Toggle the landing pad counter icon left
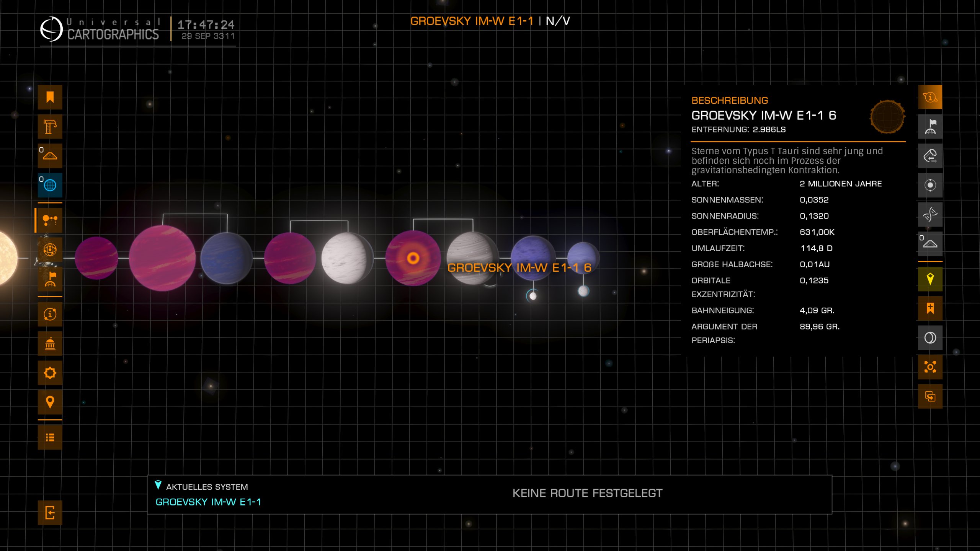The height and width of the screenshot is (551, 980). (50, 156)
